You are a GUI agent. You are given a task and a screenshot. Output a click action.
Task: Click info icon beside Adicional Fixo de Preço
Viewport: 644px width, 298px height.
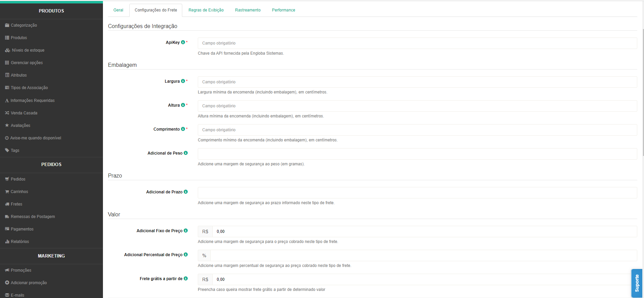click(186, 231)
